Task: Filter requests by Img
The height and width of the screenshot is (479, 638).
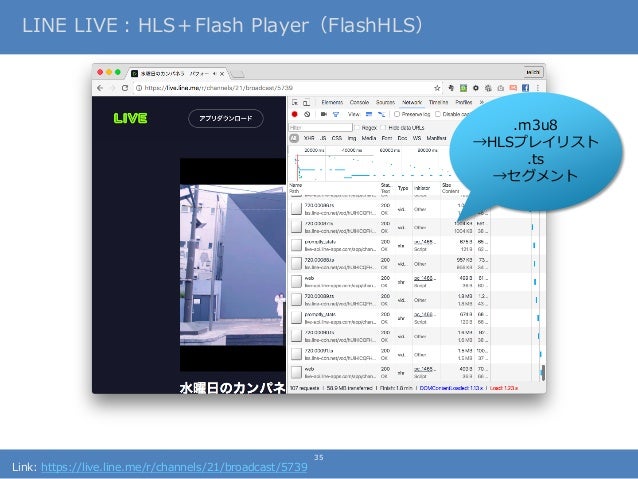Action: pos(352,138)
